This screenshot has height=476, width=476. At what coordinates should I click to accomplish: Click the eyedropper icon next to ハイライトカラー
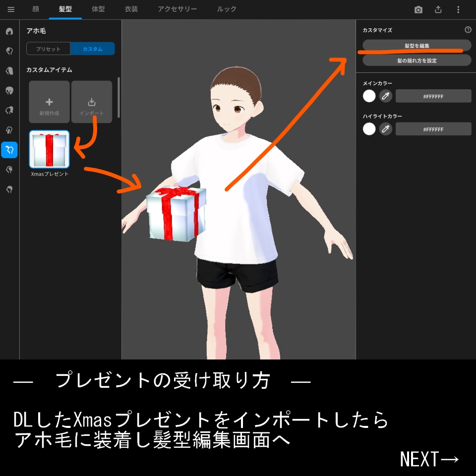386,129
